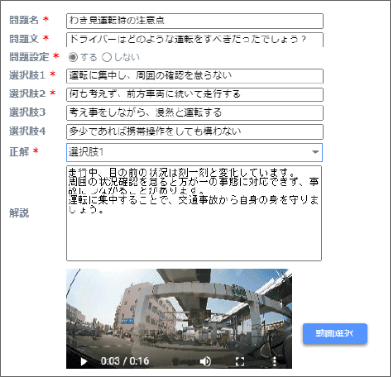Click into the 選択肢3 text field
This screenshot has height=377, width=391.
click(195, 113)
